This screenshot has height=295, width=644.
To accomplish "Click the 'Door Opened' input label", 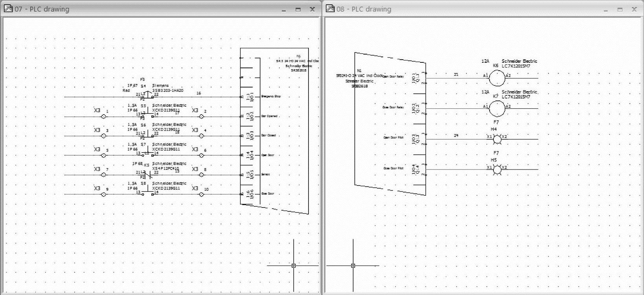I will pos(269,116).
